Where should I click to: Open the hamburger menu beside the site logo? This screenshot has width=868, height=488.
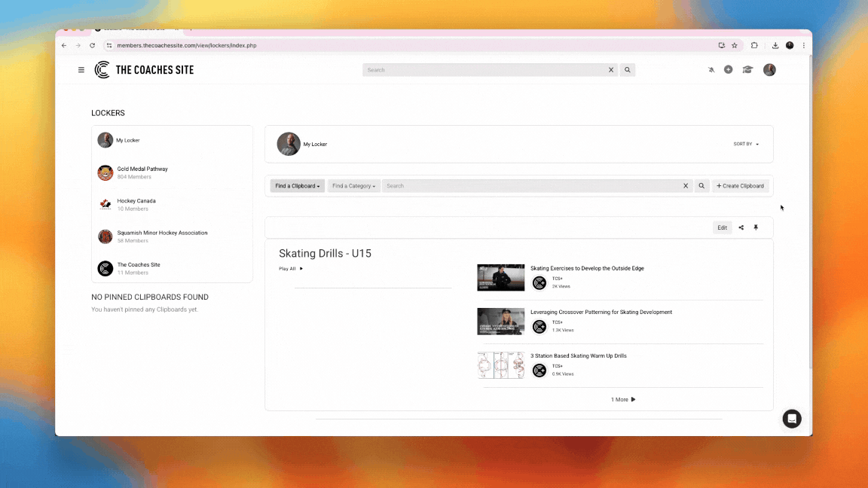[81, 70]
